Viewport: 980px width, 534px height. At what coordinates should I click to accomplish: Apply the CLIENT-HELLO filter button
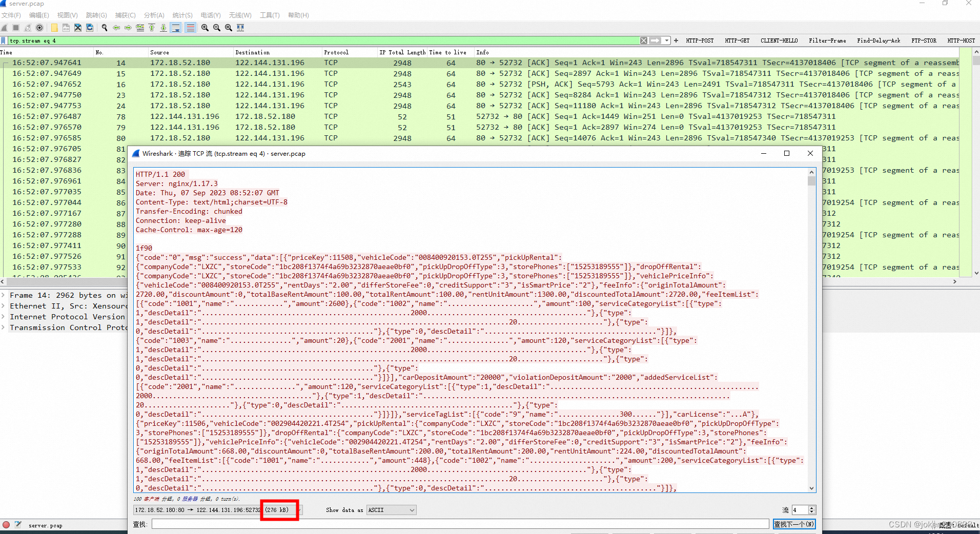[x=779, y=40]
